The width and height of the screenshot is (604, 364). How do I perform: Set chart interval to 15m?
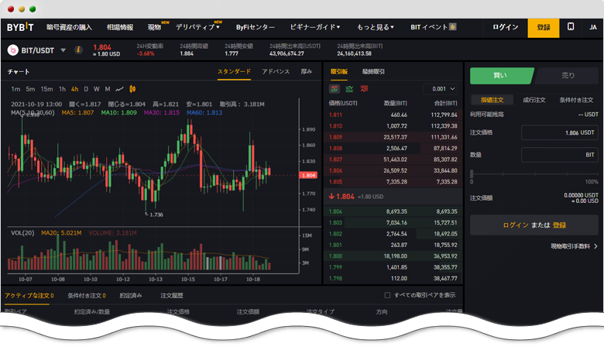coord(46,89)
